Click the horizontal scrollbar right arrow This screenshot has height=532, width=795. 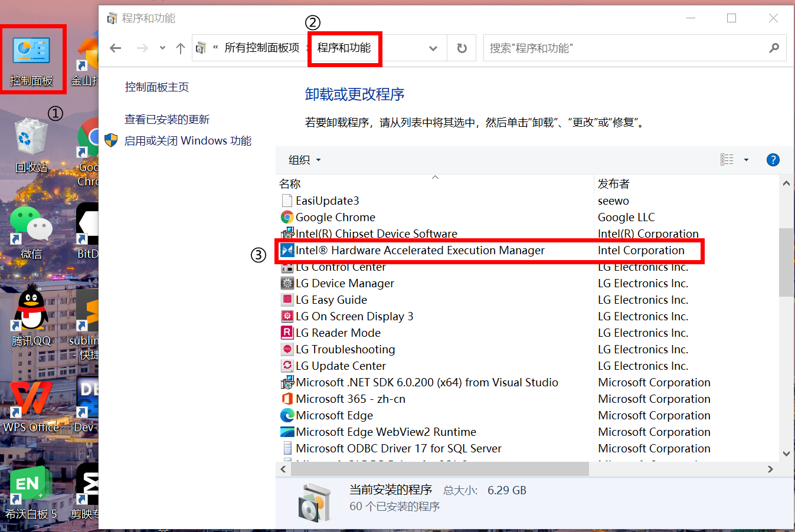[x=770, y=469]
